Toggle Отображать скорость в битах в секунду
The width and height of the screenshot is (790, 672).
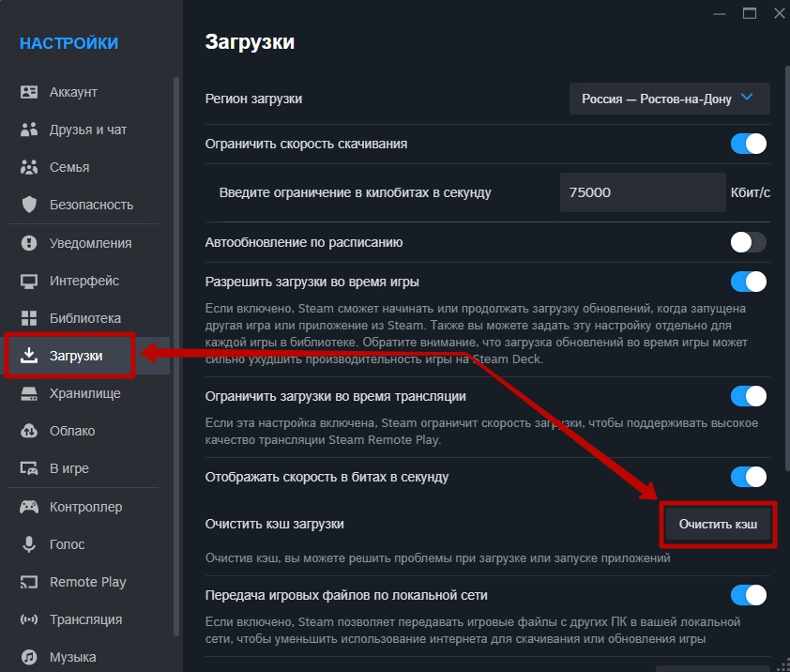pyautogui.click(x=748, y=477)
